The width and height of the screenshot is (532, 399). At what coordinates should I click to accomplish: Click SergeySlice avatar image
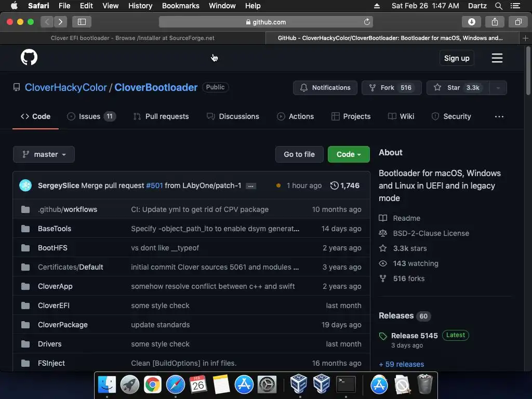coord(25,185)
